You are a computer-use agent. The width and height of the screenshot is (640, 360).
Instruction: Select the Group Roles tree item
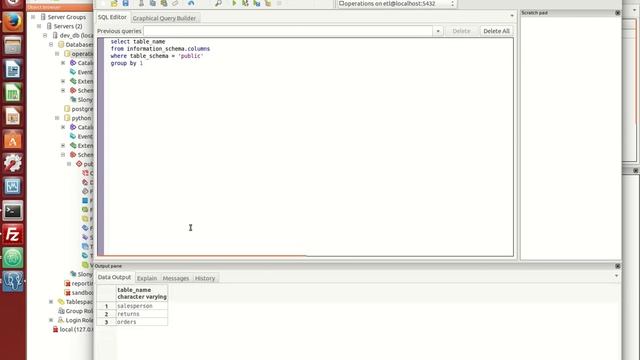tap(76, 311)
